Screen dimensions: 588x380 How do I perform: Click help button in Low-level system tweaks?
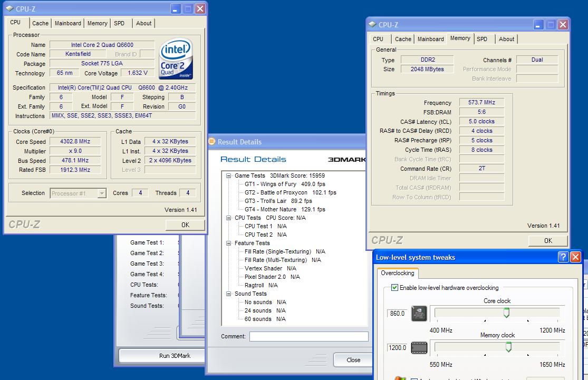563,257
